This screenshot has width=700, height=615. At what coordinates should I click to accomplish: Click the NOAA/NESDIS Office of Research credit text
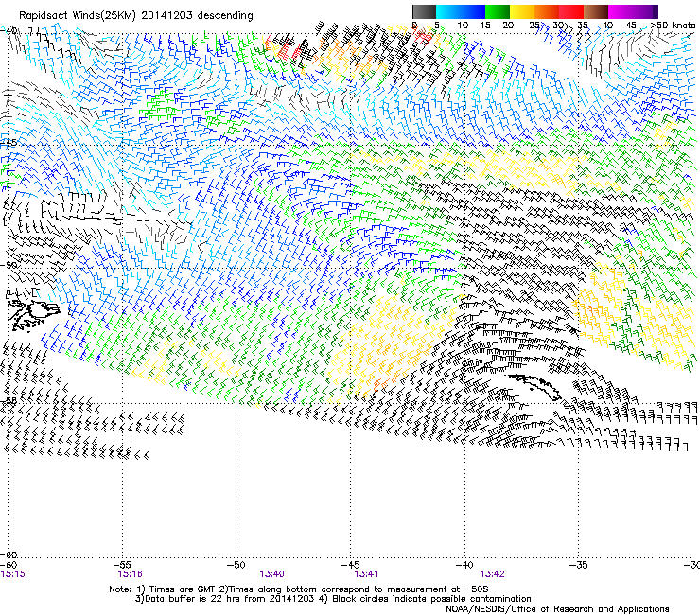pyautogui.click(x=557, y=609)
